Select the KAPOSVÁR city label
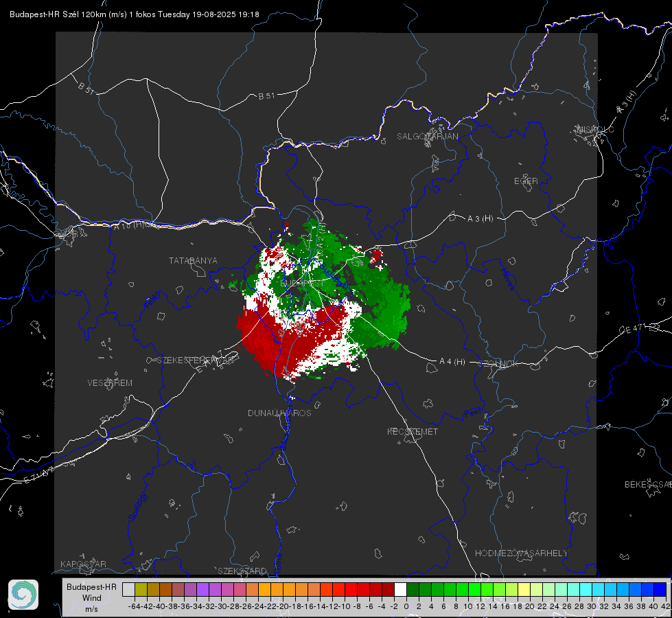672x618 pixels. [83, 564]
